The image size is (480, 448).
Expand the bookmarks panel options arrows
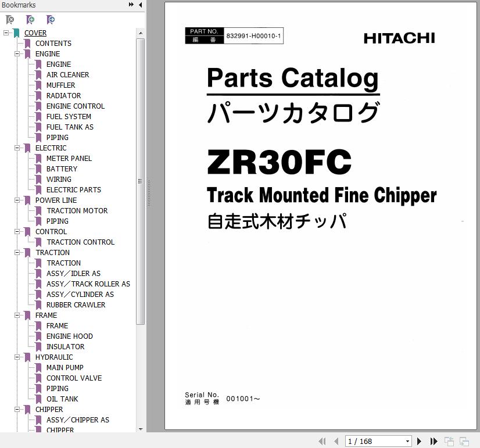[x=131, y=5]
